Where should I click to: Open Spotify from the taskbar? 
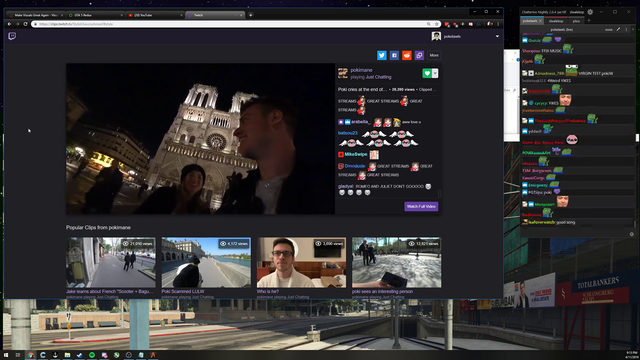pos(92,355)
